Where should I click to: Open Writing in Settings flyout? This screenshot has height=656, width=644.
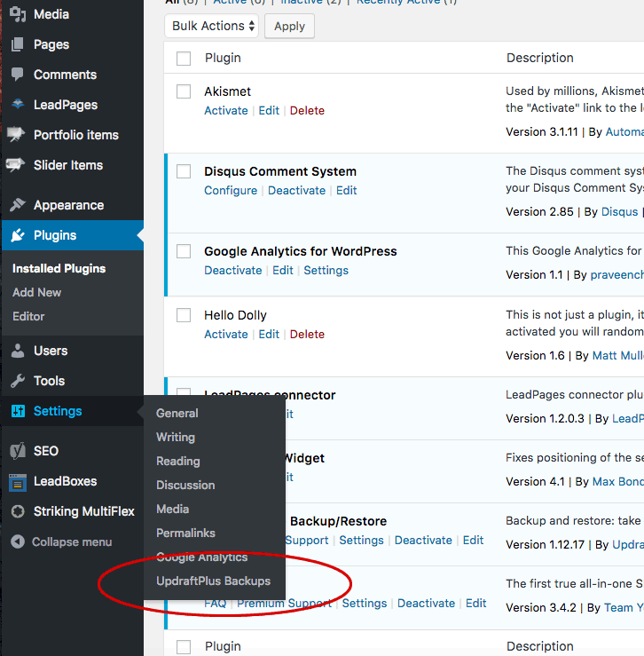pos(176,438)
